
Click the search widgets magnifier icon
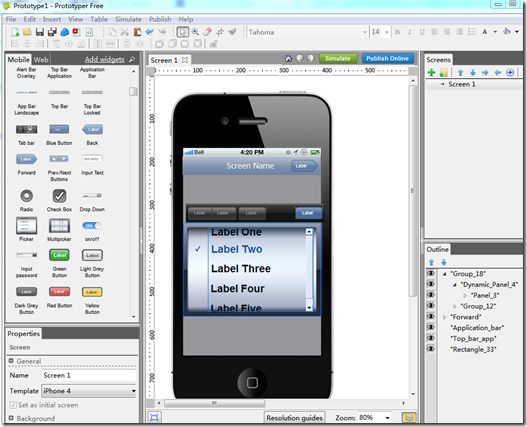[x=132, y=60]
